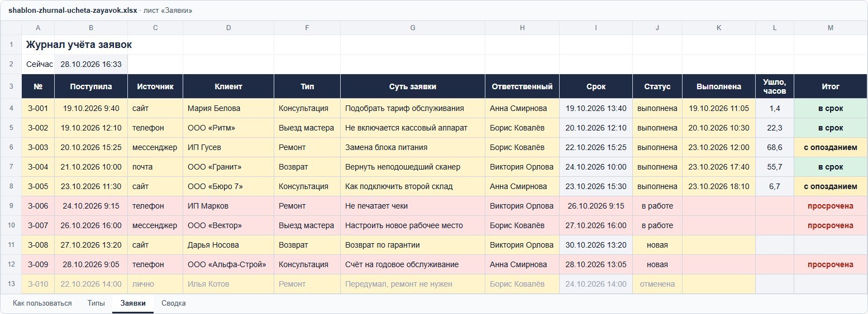Click the column M header letter

coord(831,28)
